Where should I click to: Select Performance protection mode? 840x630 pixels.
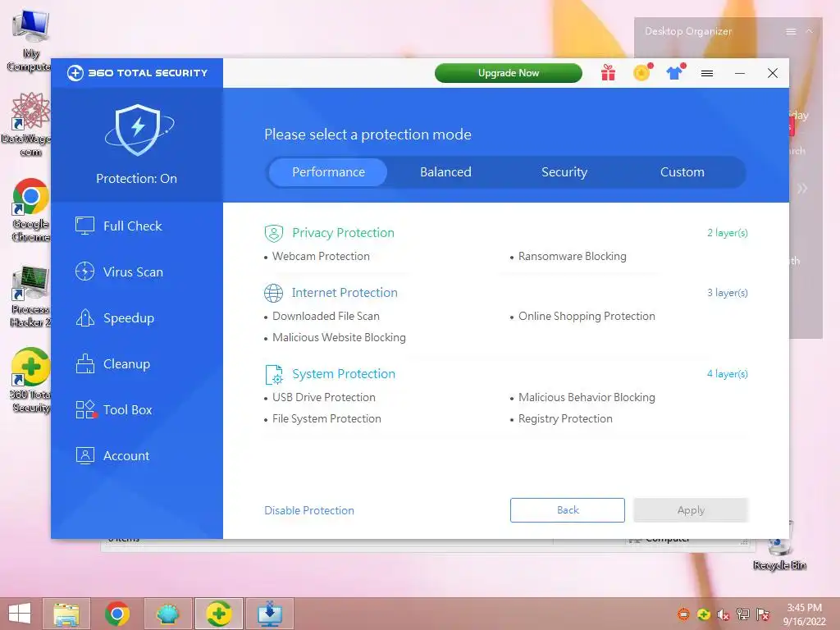[328, 172]
